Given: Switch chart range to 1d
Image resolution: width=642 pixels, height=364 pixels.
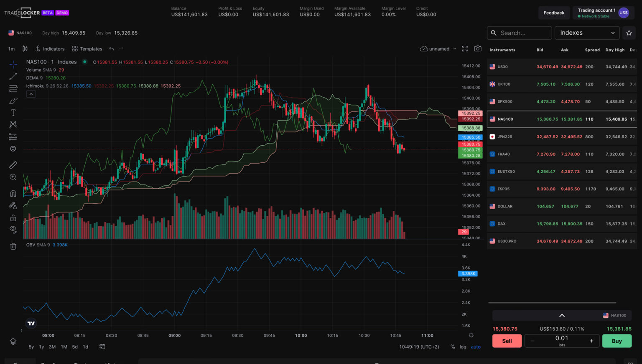Looking at the screenshot, I should coord(85,346).
